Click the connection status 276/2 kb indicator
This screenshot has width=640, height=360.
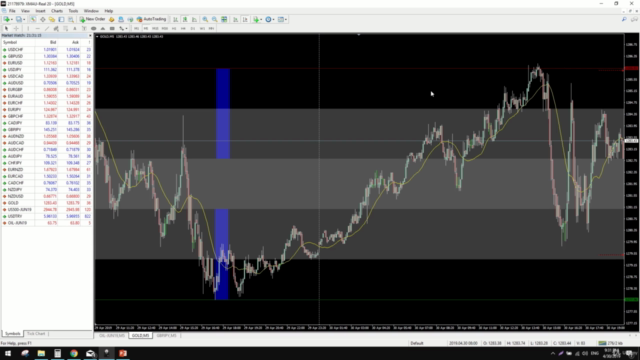pyautogui.click(x=611, y=343)
